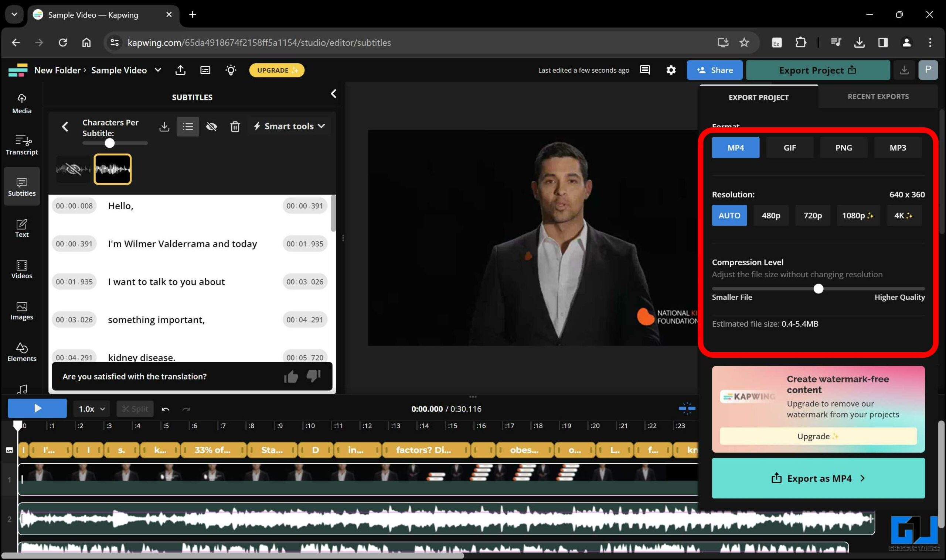Select the GIF export format
This screenshot has height=560, width=946.
(789, 148)
